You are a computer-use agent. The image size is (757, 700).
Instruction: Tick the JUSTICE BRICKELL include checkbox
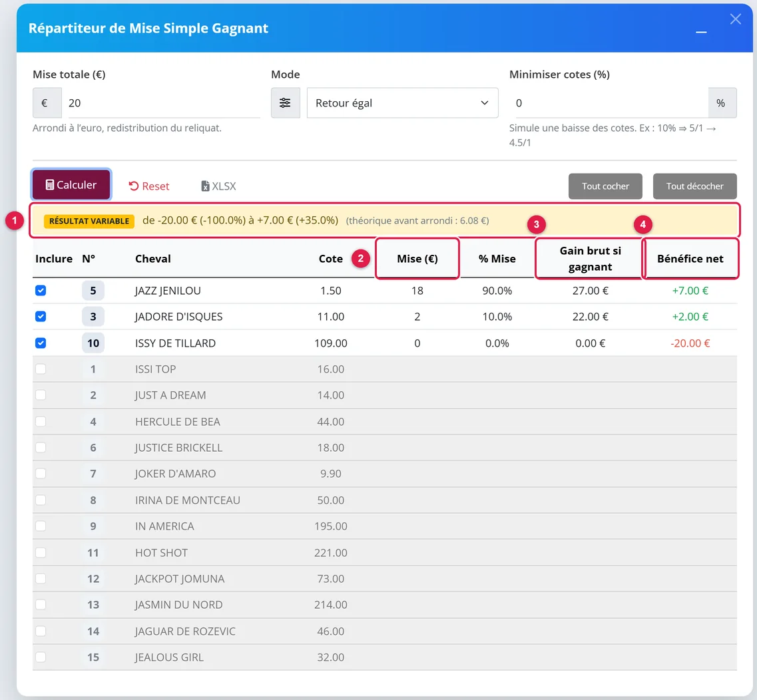pyautogui.click(x=41, y=448)
